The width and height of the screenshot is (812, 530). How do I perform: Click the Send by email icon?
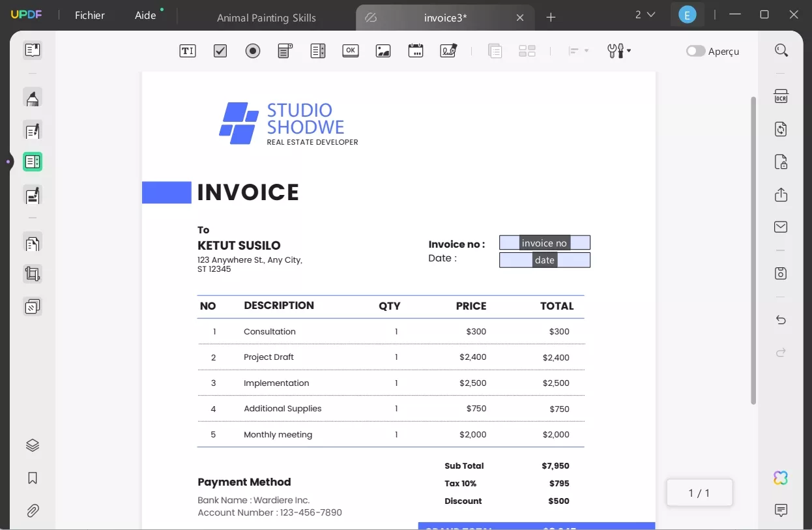coord(781,227)
